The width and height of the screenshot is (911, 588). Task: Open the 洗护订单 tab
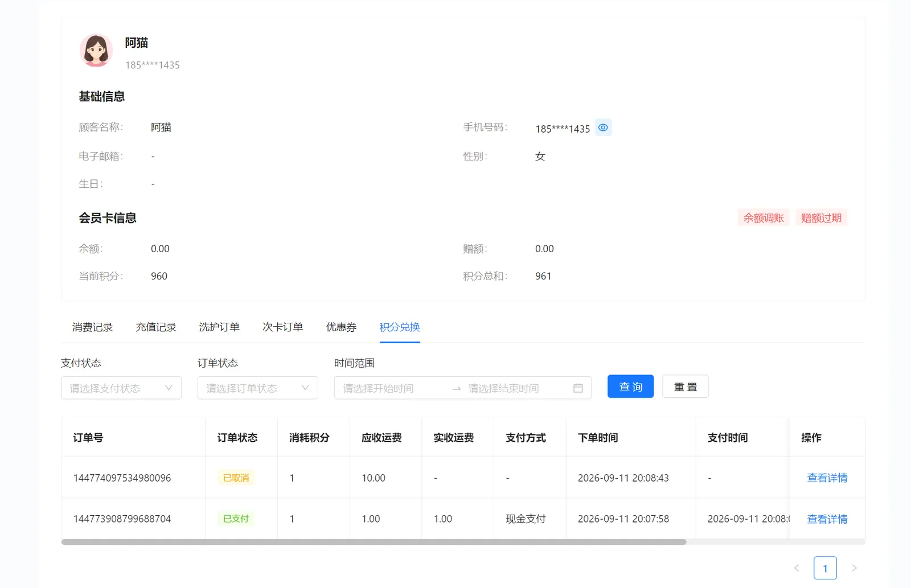(219, 327)
